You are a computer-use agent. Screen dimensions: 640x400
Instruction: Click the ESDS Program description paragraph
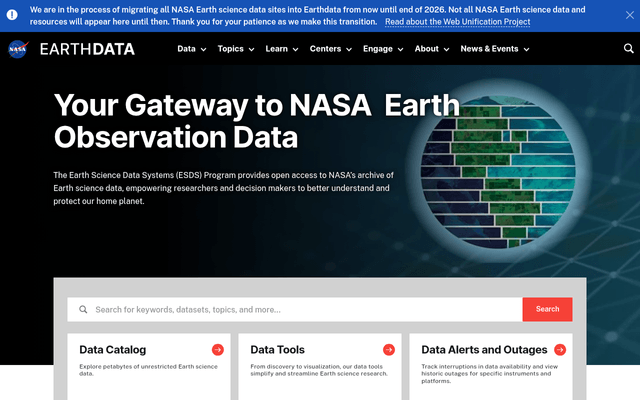click(x=223, y=188)
